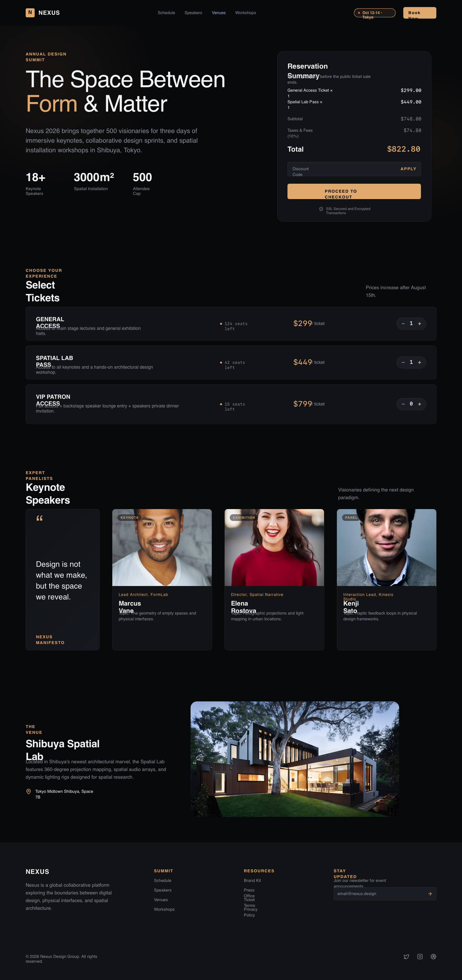The height and width of the screenshot is (980, 462).
Task: Apply the discount code
Action: coord(408,169)
